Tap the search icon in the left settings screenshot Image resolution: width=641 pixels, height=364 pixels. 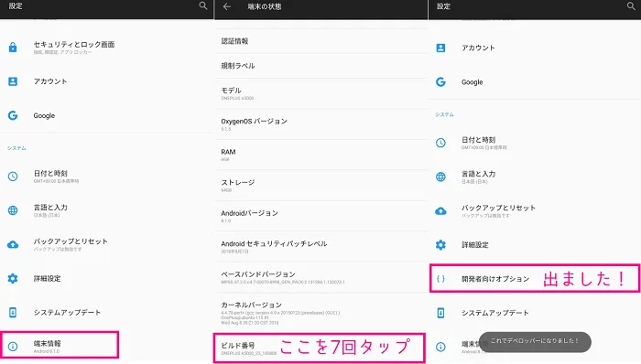click(x=203, y=5)
